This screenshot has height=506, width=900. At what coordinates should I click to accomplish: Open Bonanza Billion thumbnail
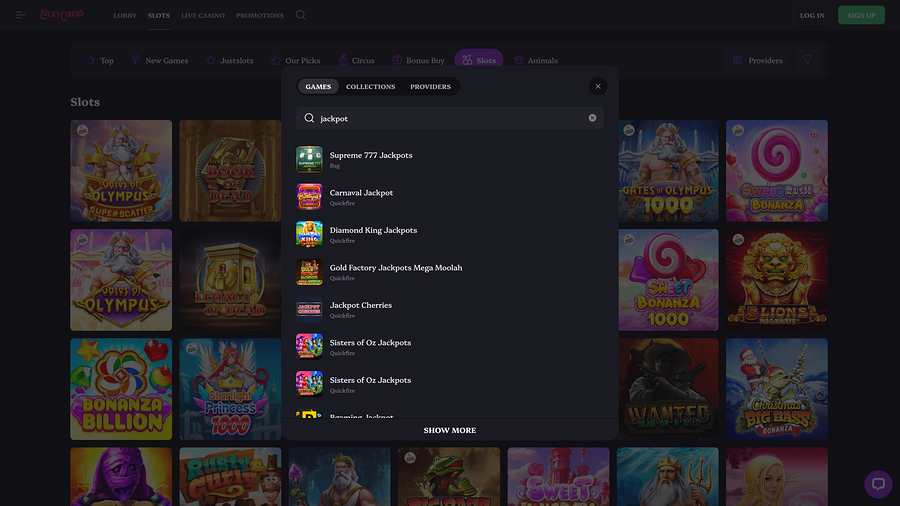pos(121,389)
